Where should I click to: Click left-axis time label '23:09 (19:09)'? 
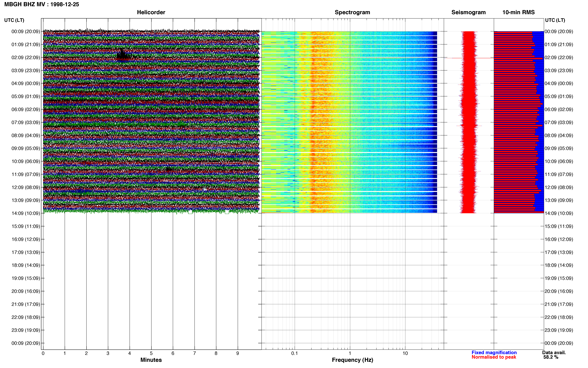[x=26, y=330]
